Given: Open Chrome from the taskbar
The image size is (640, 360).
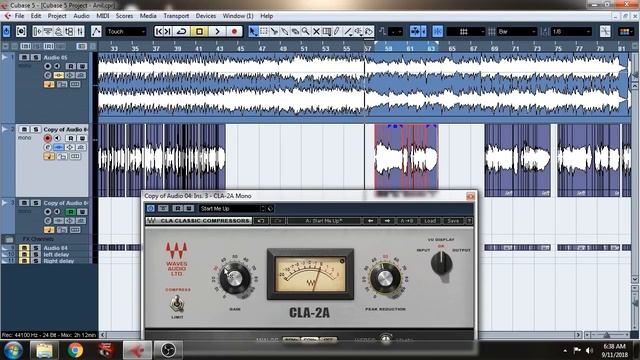Looking at the screenshot, I should 75,350.
